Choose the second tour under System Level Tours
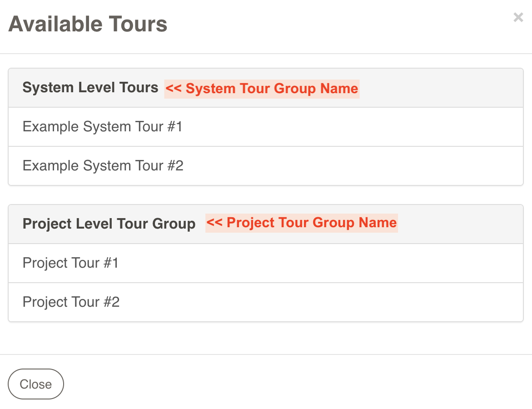The height and width of the screenshot is (409, 532). point(103,166)
